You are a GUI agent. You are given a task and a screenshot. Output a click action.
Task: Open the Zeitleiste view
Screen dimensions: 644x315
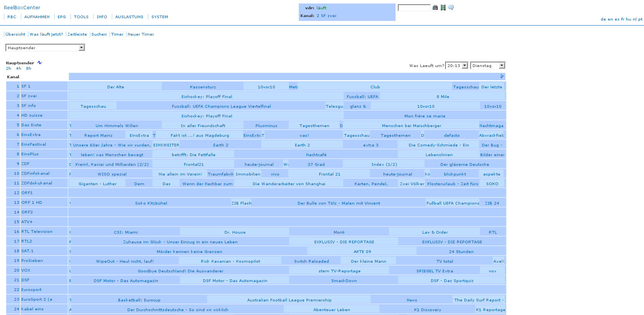[x=77, y=34]
